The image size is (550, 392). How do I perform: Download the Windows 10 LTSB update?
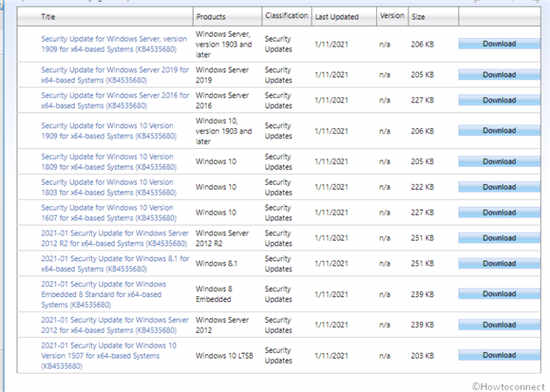(499, 355)
